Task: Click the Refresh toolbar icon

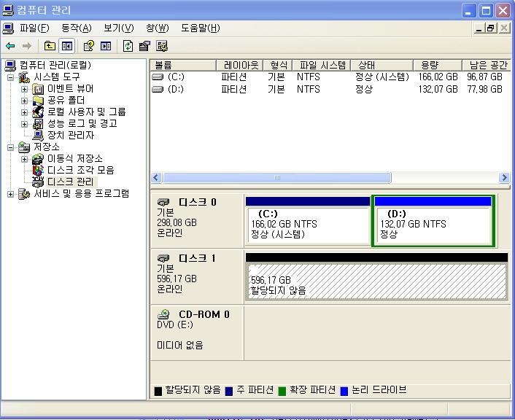Action: click(128, 46)
